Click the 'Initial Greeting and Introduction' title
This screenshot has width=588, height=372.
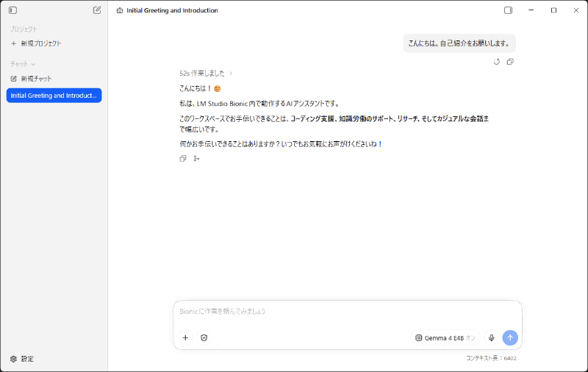click(172, 10)
